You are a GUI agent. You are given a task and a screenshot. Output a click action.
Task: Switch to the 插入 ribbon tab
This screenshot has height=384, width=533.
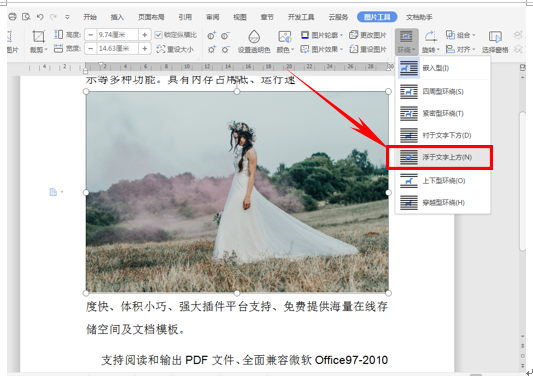[117, 17]
